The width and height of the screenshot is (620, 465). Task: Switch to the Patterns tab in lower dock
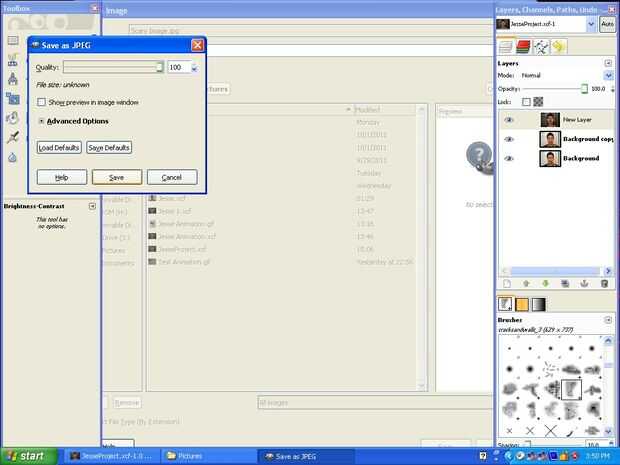point(522,304)
